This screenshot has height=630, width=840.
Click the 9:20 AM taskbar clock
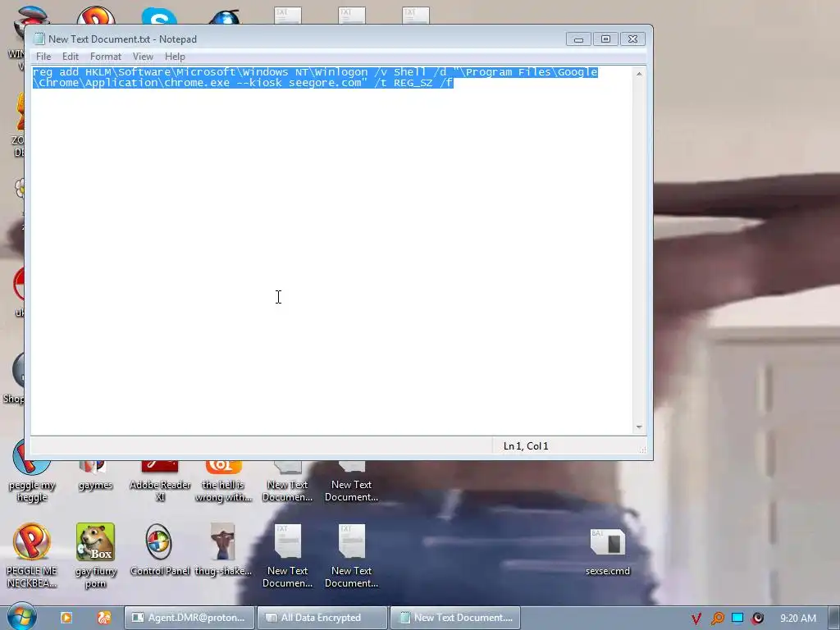click(x=797, y=619)
